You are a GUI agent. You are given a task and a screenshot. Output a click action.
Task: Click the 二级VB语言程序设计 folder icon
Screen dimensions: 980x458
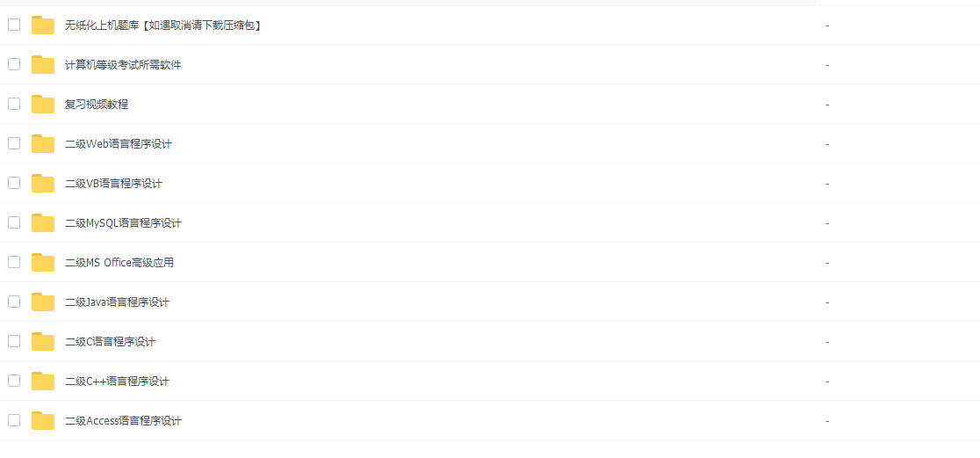pos(43,184)
